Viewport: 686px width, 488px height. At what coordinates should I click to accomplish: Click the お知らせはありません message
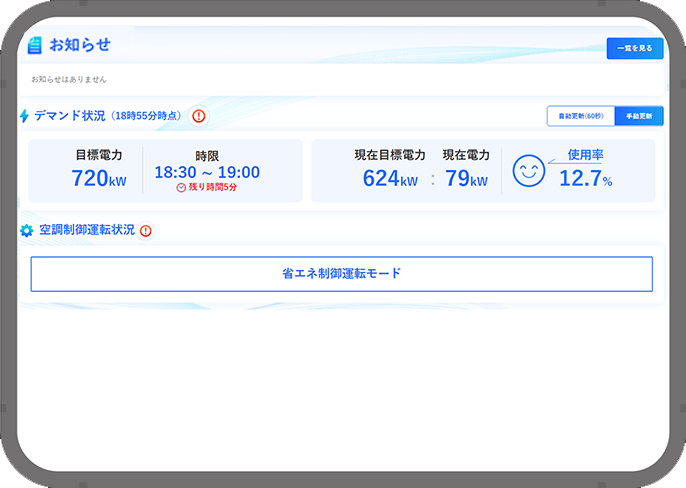(x=69, y=79)
